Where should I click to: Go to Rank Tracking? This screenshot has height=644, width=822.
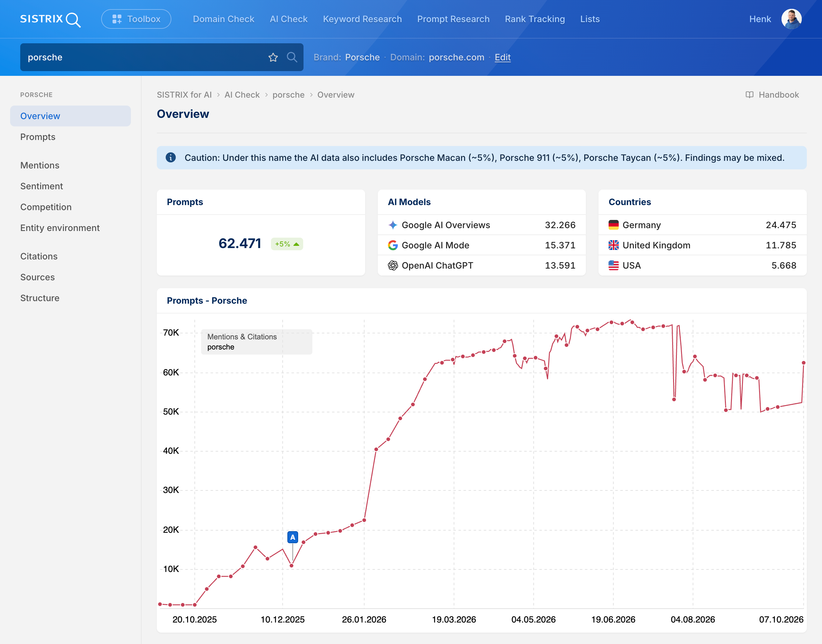tap(535, 19)
